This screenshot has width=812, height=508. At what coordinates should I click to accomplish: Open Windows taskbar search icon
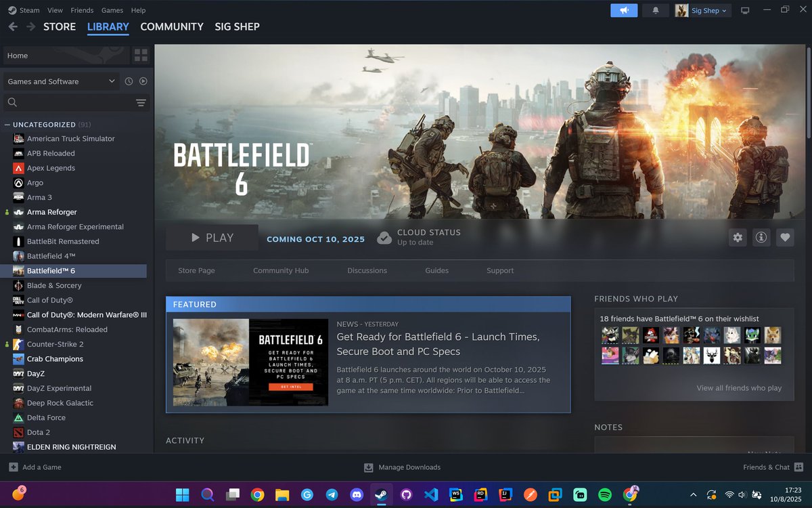[x=208, y=494]
